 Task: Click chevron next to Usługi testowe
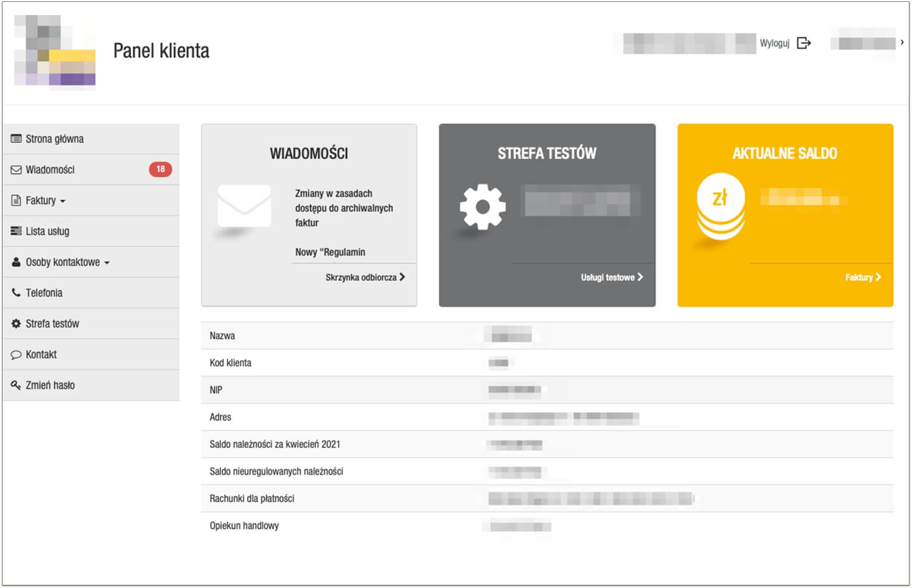640,277
